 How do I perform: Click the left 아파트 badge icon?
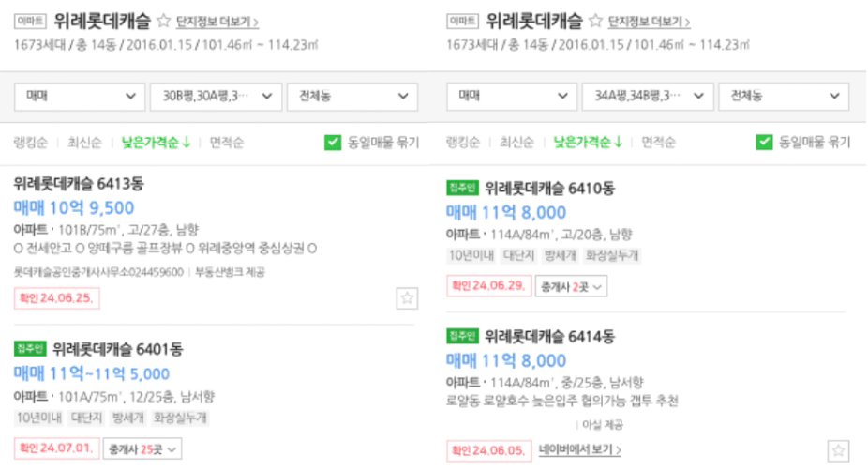pos(30,21)
